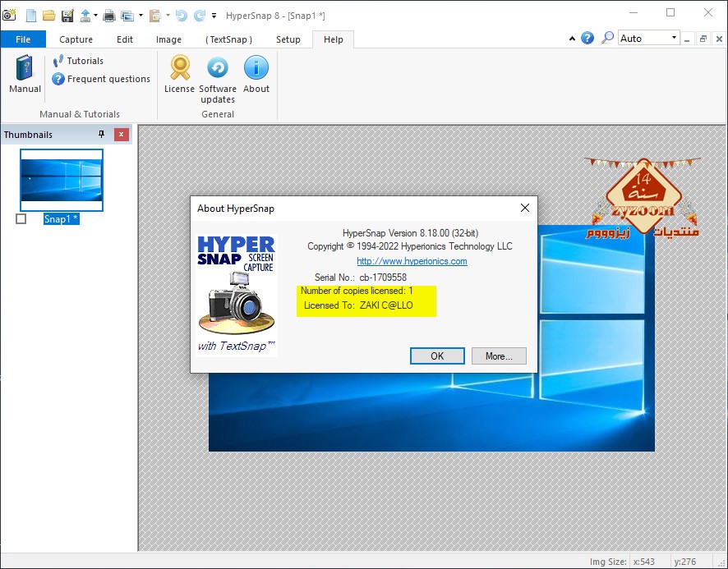
Task: Save the snap with floppy disk icon
Action: pyautogui.click(x=67, y=16)
